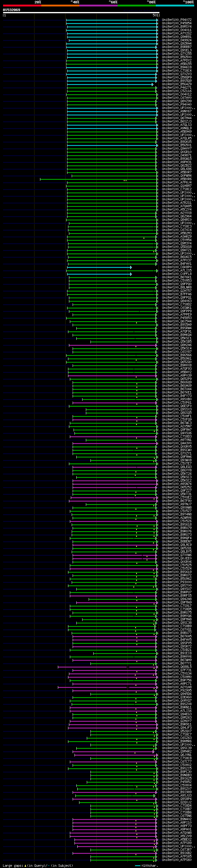Click the white query sequence bar
The image size is (197, 868).
click(x=81, y=12)
